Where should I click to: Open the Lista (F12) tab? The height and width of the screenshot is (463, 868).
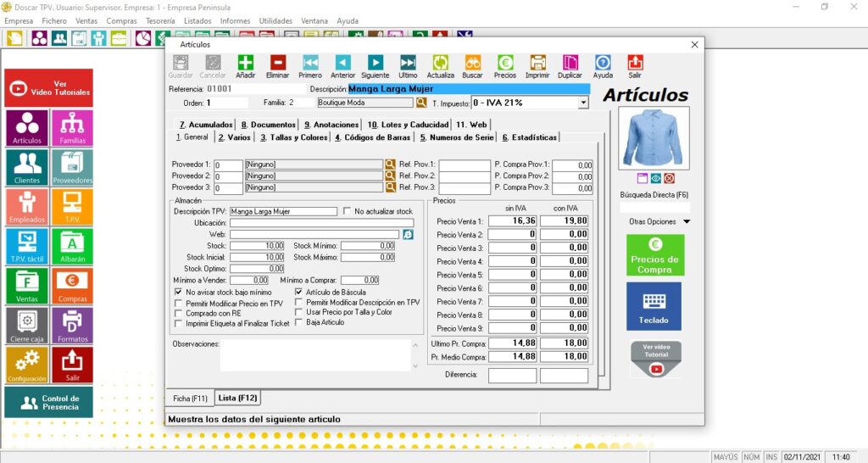tap(237, 398)
